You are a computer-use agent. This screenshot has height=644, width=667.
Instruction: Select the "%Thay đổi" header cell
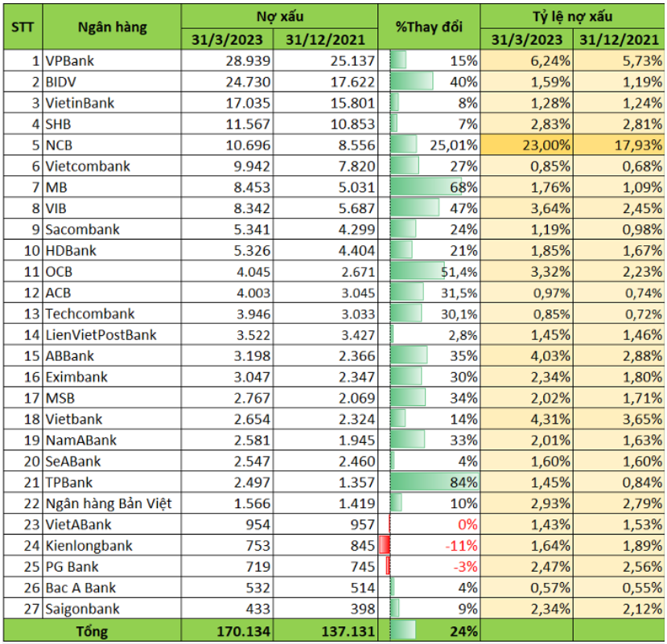[x=429, y=27]
